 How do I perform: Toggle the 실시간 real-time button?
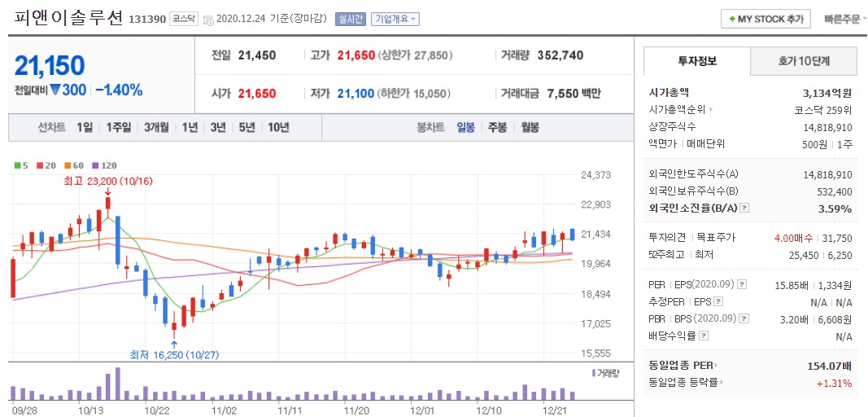[350, 20]
